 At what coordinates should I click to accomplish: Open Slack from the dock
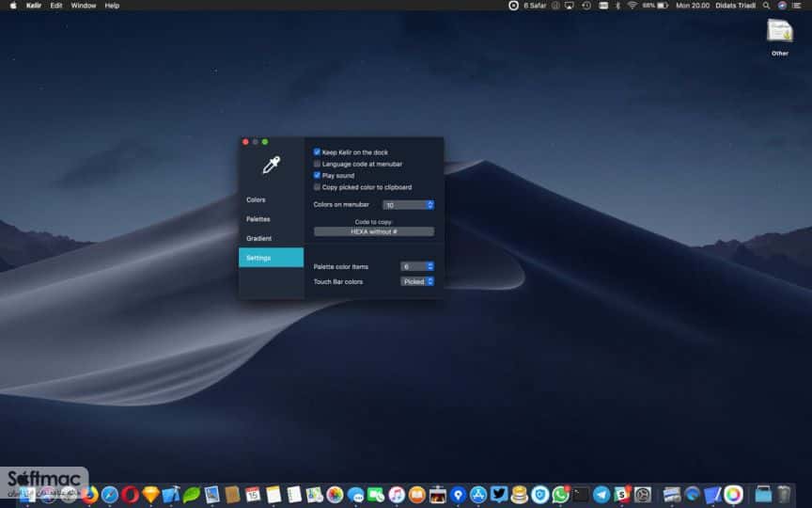(x=622, y=495)
